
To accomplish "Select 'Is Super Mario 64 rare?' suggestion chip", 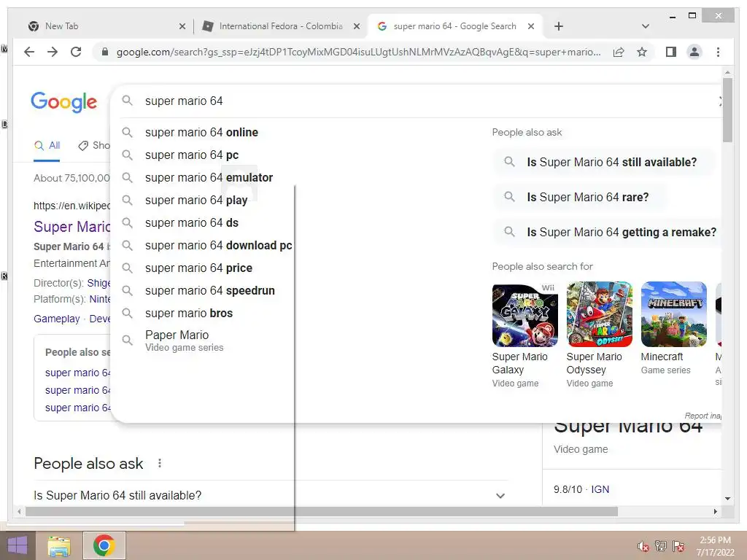I will coord(579,197).
